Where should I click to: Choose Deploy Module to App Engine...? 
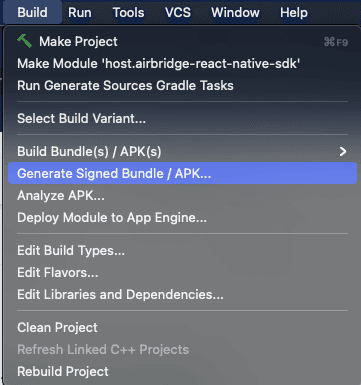182,217
